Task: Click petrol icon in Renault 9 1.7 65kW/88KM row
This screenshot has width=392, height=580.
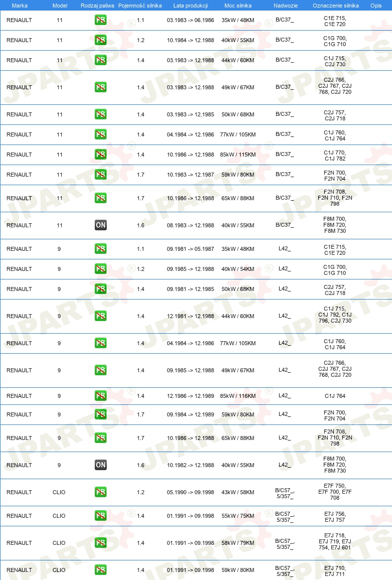Action: (100, 438)
